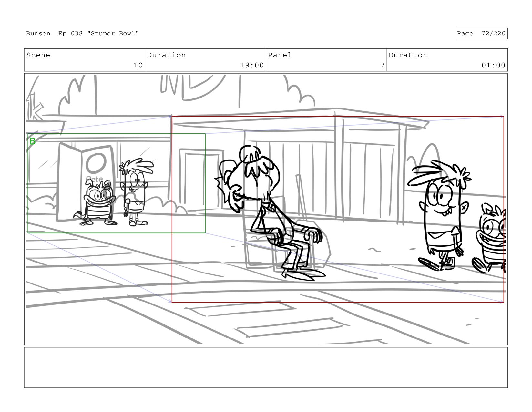This screenshot has height=412, width=532.
Task: Click the episode title 'Bunsen Ep 038 "Stupor Bowl"'
Action: click(x=82, y=34)
